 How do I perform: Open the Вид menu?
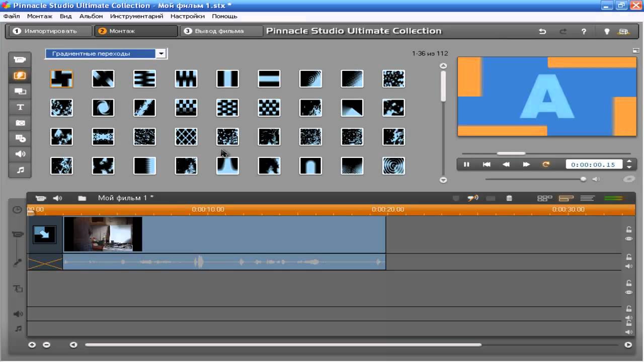pyautogui.click(x=66, y=16)
